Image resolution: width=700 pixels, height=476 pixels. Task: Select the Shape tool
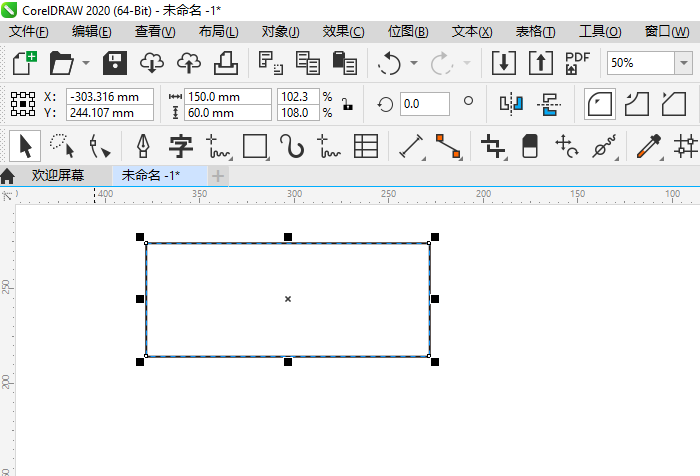click(x=99, y=146)
